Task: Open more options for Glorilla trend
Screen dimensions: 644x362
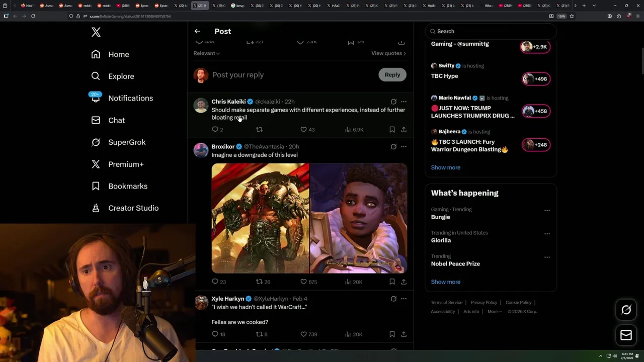Action: [x=547, y=234]
